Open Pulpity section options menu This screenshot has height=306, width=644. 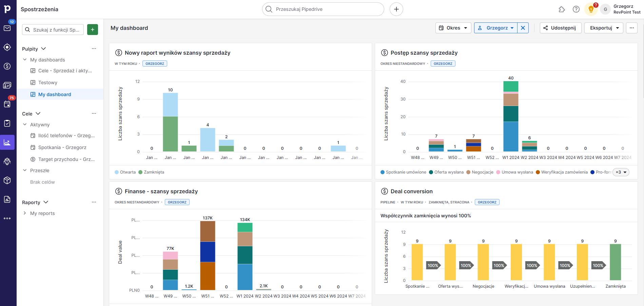(x=94, y=49)
